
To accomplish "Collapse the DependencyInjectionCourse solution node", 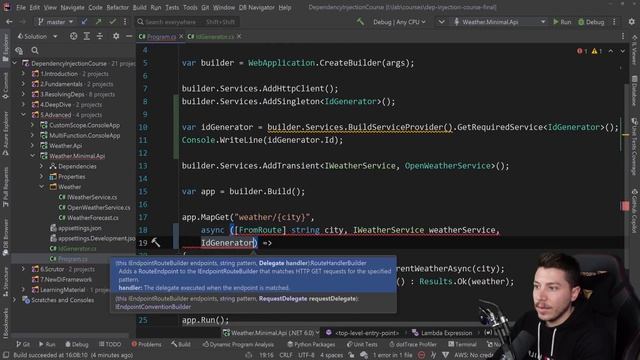I will click(x=15, y=63).
